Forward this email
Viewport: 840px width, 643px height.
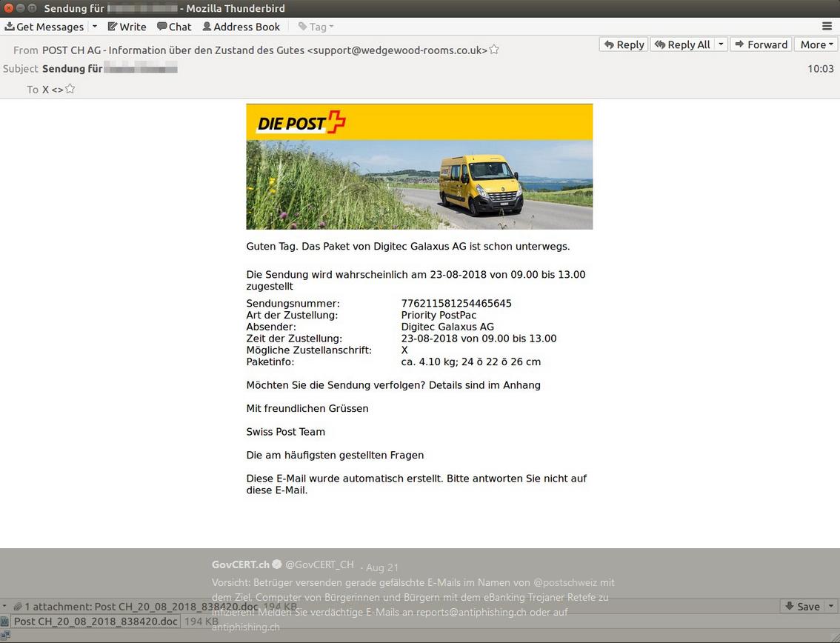tap(761, 44)
